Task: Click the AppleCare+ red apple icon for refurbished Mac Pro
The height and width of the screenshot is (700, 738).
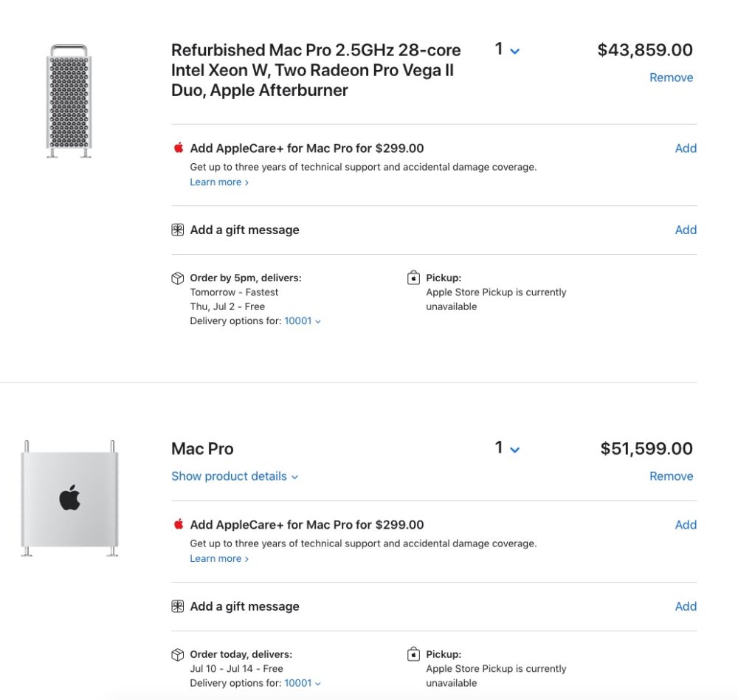Action: pos(179,148)
